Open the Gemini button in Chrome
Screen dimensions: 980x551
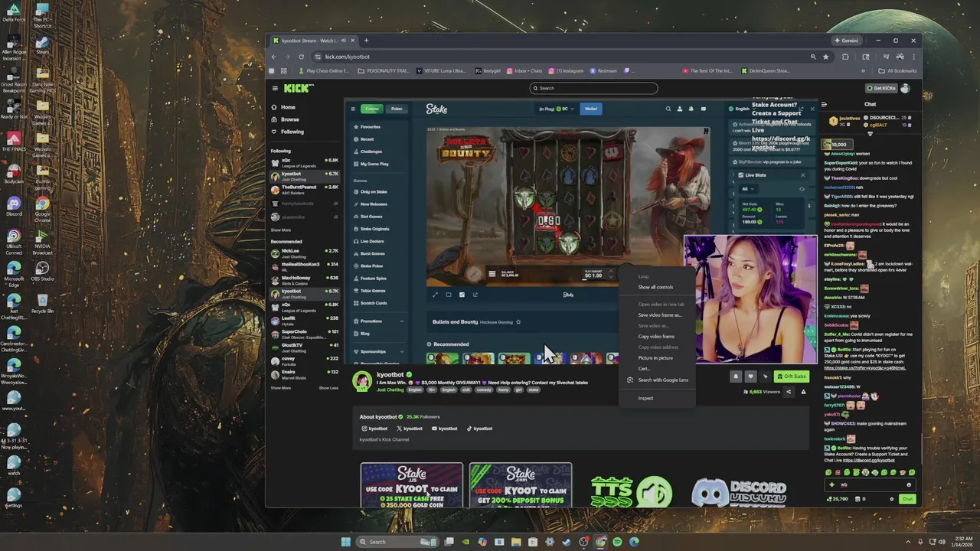point(847,41)
